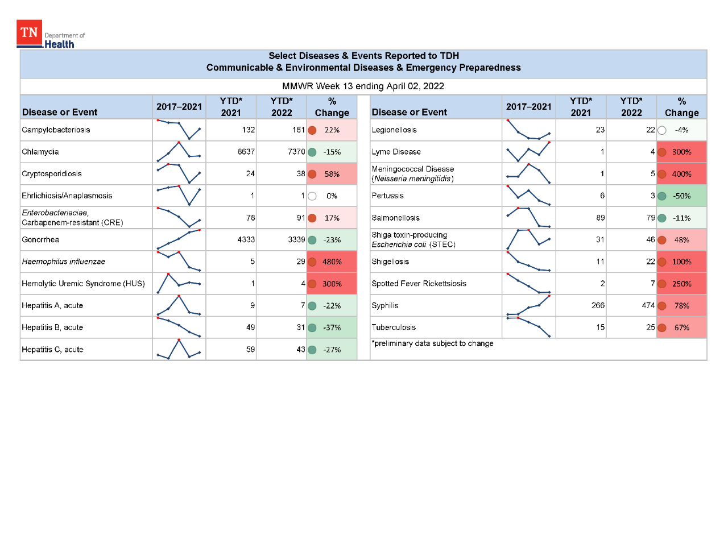Select the 'Enterobacteriaceae, Carbapenem-resistant (CRE)' label

point(72,218)
